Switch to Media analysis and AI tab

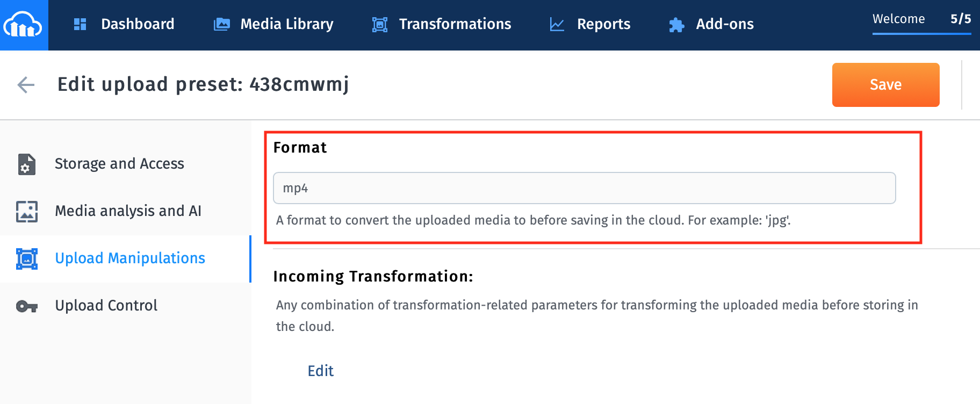[x=128, y=211]
